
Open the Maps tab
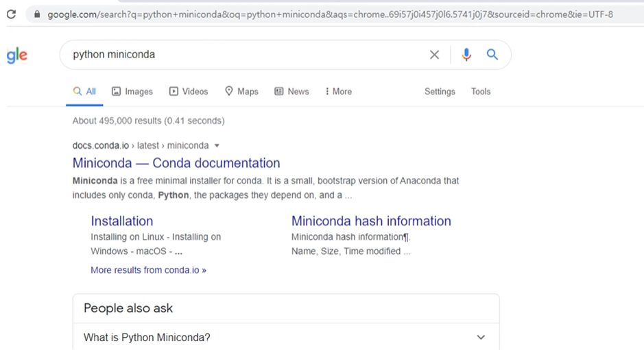point(241,92)
